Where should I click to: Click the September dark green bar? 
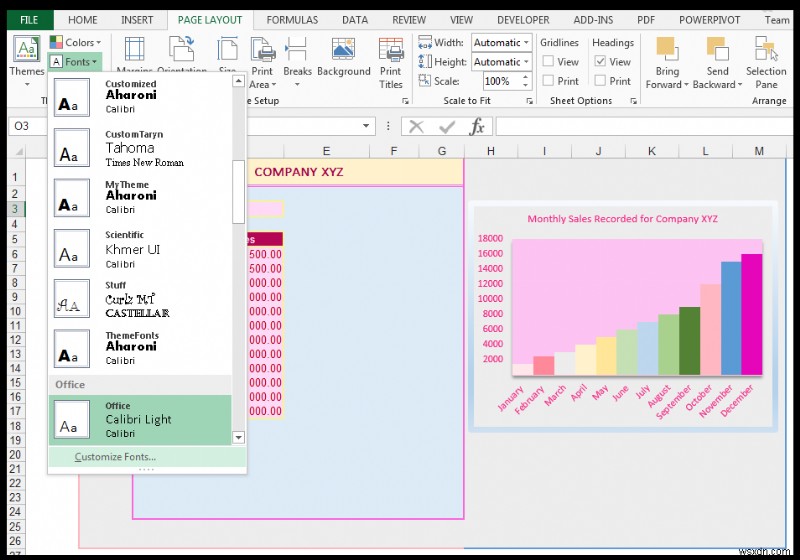[x=689, y=341]
